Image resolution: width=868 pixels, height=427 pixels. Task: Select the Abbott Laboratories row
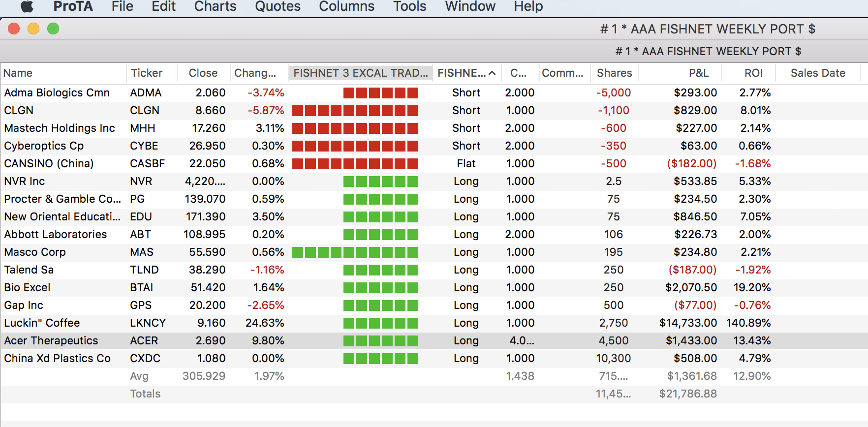[434, 234]
